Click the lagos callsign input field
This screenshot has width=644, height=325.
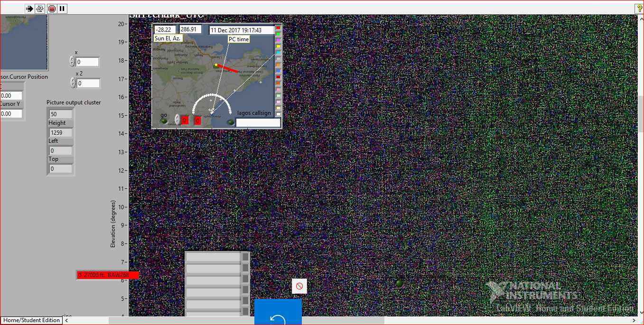[x=258, y=123]
